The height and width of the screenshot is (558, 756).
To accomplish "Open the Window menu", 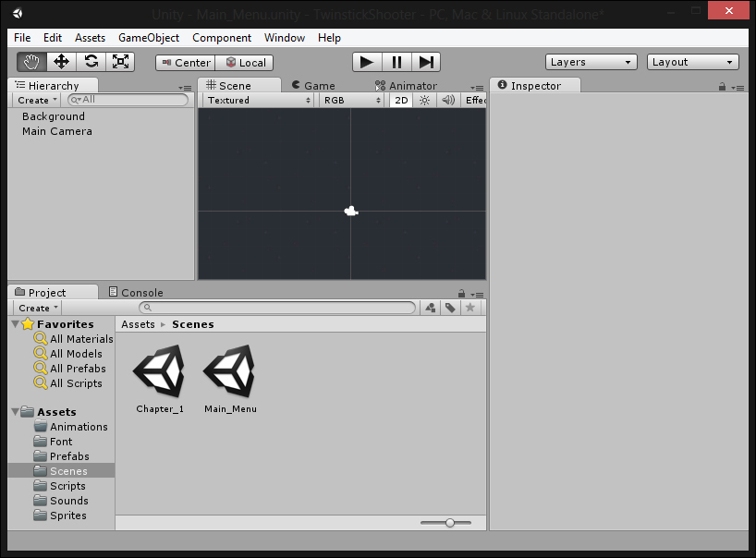I will [285, 38].
